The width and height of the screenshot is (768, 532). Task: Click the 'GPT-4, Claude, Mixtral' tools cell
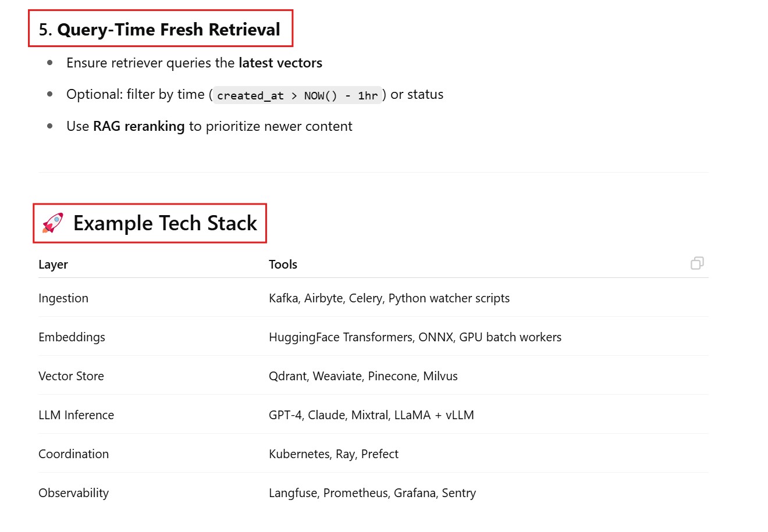(x=371, y=415)
